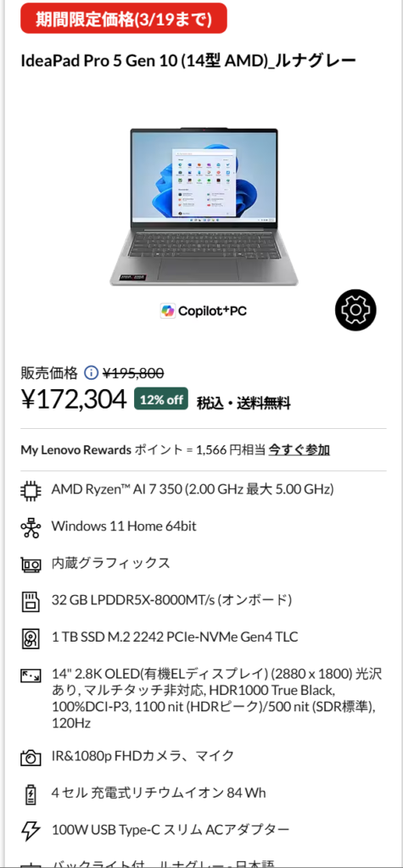Click the processor chip icon
The width and height of the screenshot is (403, 868).
pos(31,490)
